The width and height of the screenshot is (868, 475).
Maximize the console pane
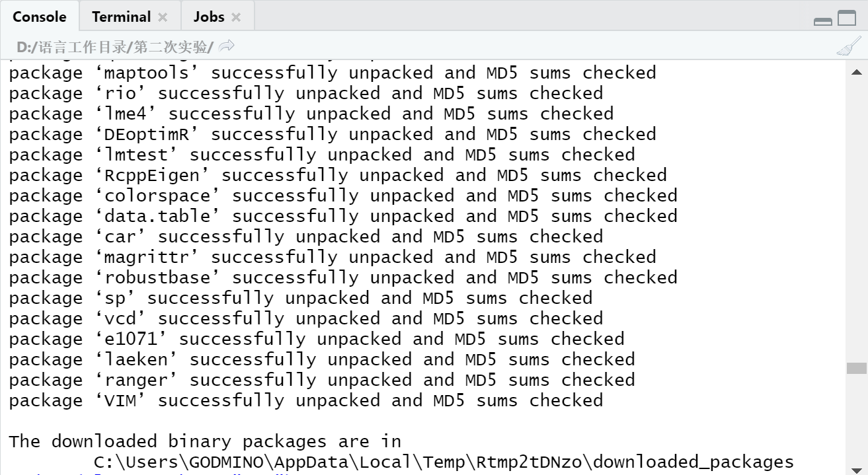[847, 18]
